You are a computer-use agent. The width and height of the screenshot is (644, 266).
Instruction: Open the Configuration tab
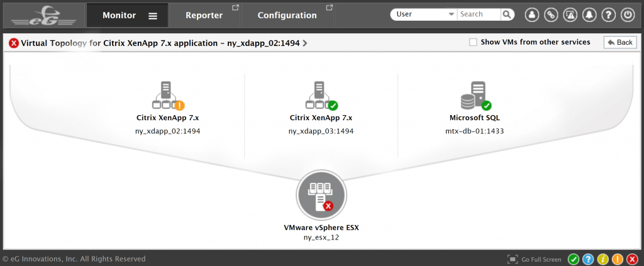click(287, 16)
